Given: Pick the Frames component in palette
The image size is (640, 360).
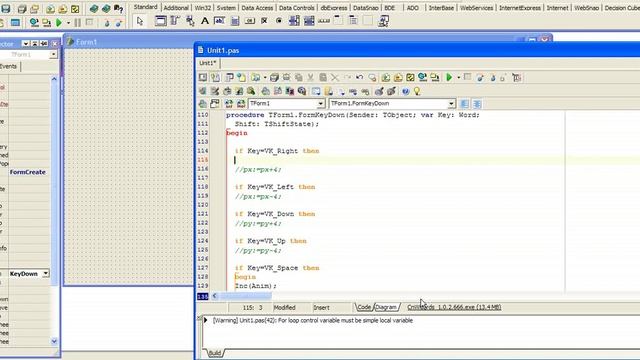Looking at the screenshot, I should point(160,21).
